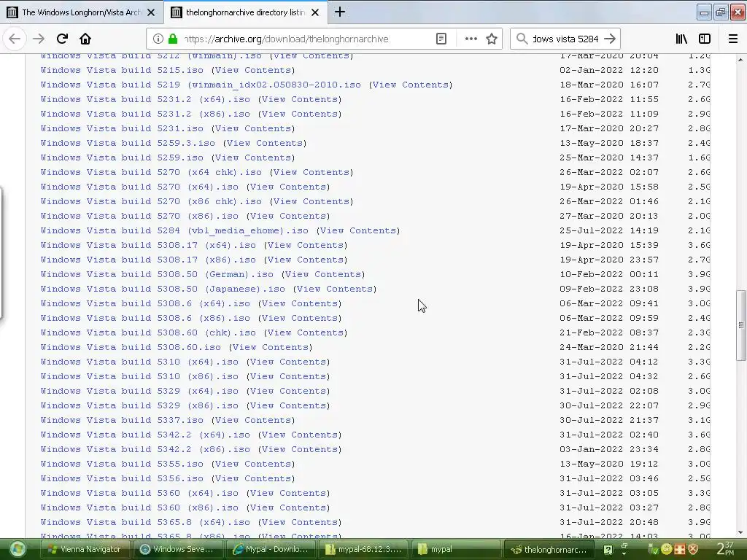The height and width of the screenshot is (560, 747).
Task: Open Windows Vista build 5231.2 (x64).iso
Action: (x=145, y=99)
